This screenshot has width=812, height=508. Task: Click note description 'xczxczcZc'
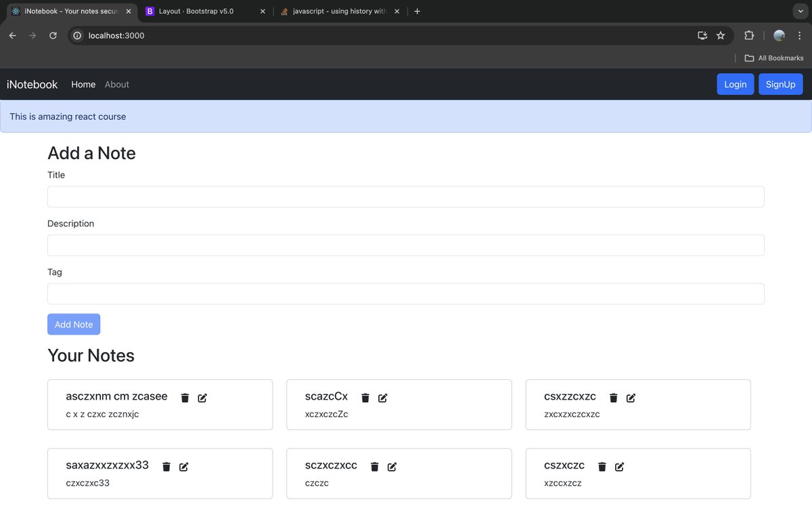tap(327, 415)
